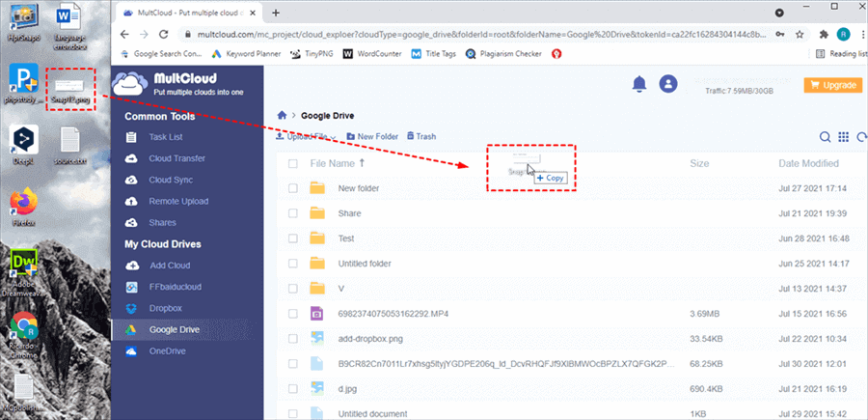
Task: Open the Test folder
Action: pyautogui.click(x=346, y=238)
